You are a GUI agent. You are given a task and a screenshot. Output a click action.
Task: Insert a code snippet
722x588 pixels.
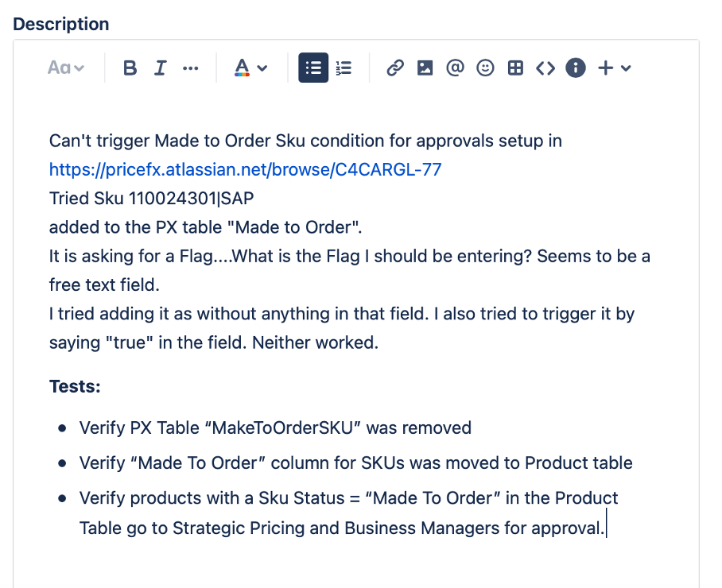click(x=545, y=68)
